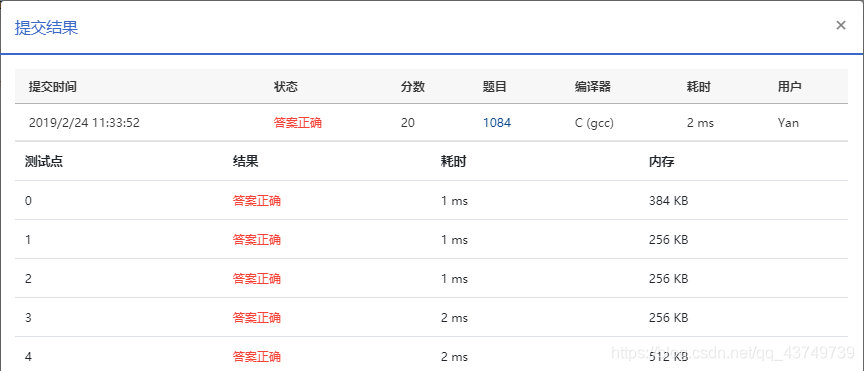Click the submission time 2019/2/24 11:33:52
864x371 pixels.
(x=84, y=123)
